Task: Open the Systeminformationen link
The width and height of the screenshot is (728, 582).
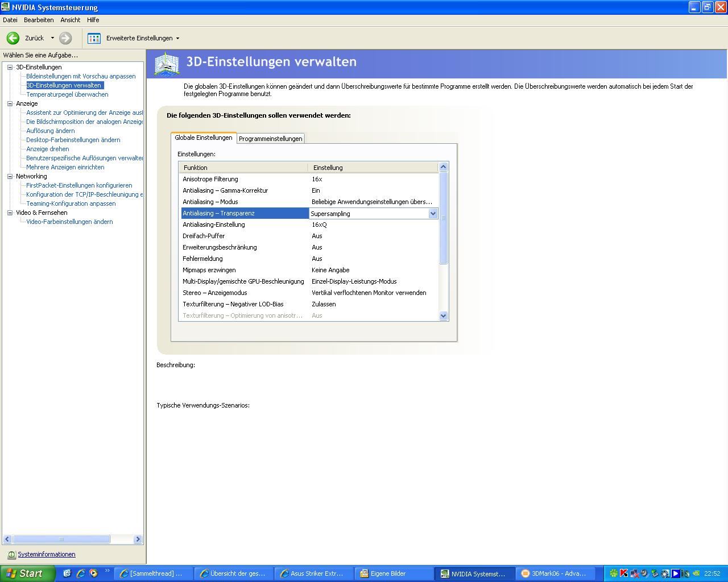Action: click(46, 555)
